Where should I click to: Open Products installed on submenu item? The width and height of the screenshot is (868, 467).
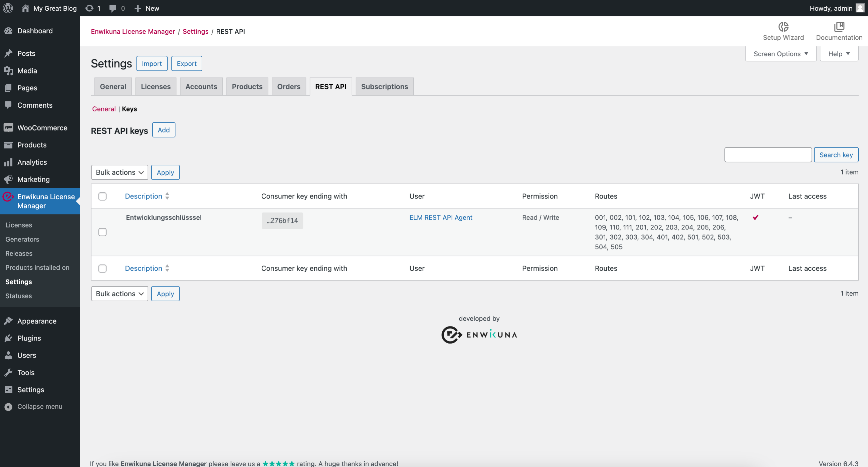tap(37, 267)
